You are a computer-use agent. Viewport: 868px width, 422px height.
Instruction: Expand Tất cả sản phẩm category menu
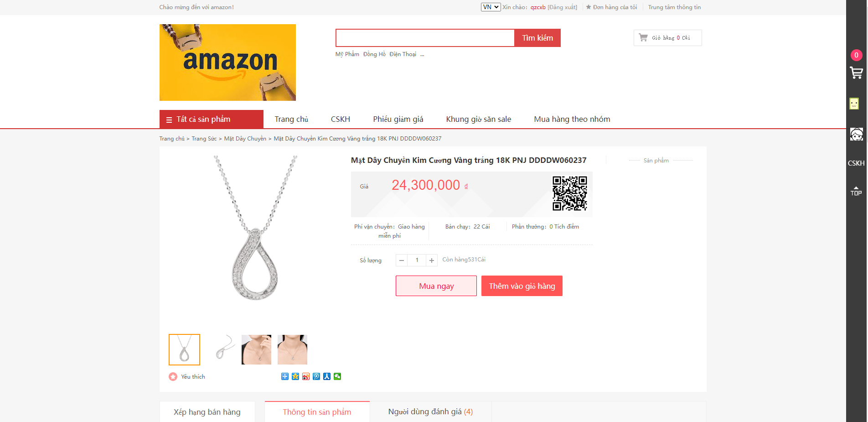(212, 119)
